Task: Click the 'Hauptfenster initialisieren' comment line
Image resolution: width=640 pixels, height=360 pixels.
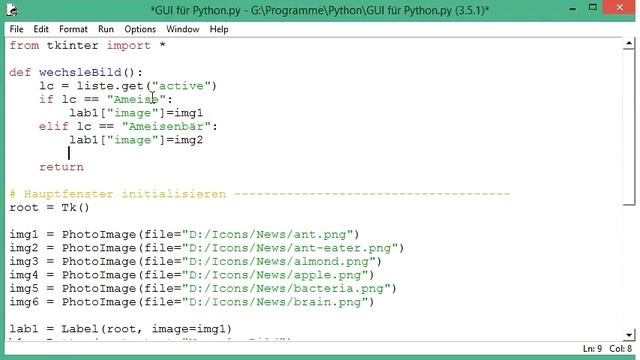Action: 260,194
